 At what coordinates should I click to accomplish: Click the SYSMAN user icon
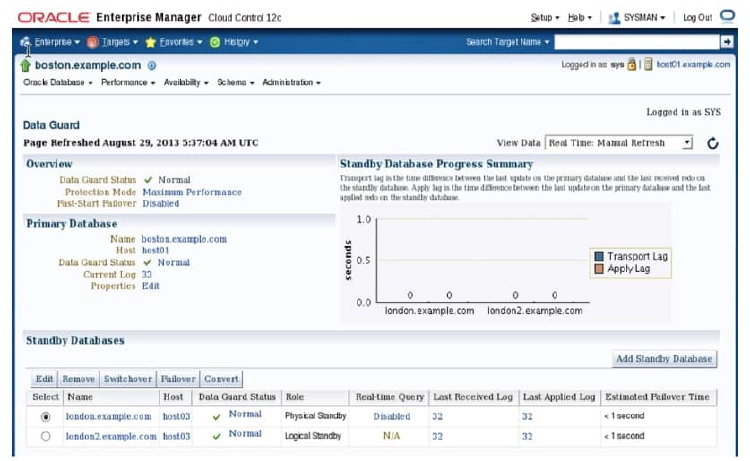point(614,18)
